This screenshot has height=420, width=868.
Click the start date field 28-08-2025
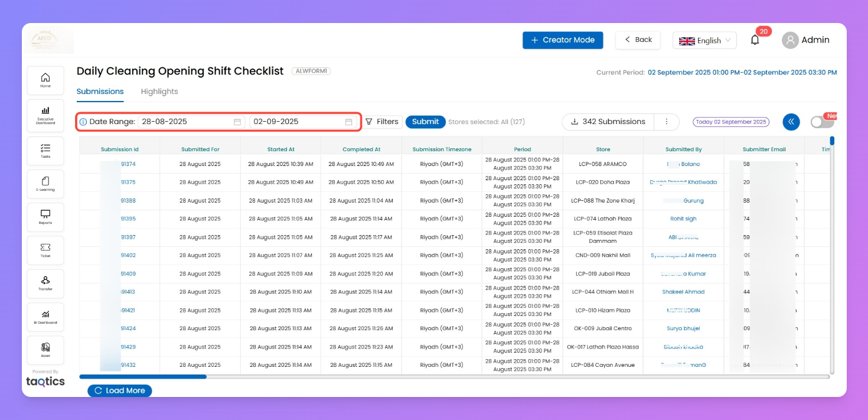[191, 122]
